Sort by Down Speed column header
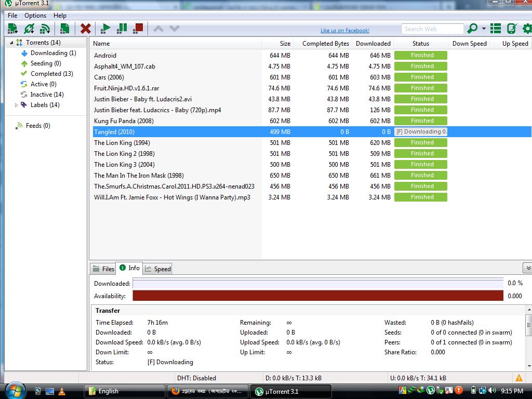532x399 pixels. [469, 44]
